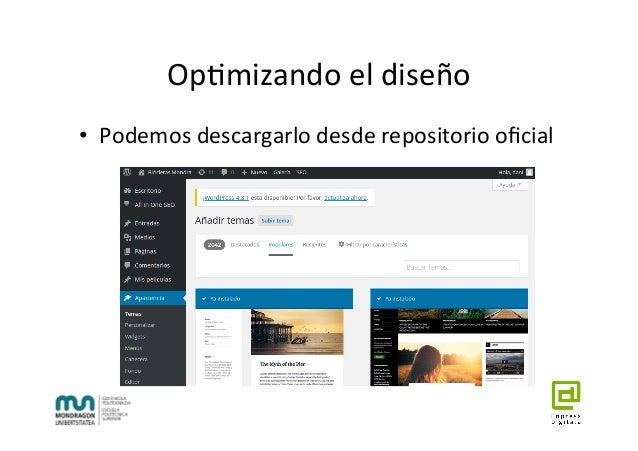Viewport: 638px width, 451px height.
Task: Click the themes count badge
Action: click(214, 245)
